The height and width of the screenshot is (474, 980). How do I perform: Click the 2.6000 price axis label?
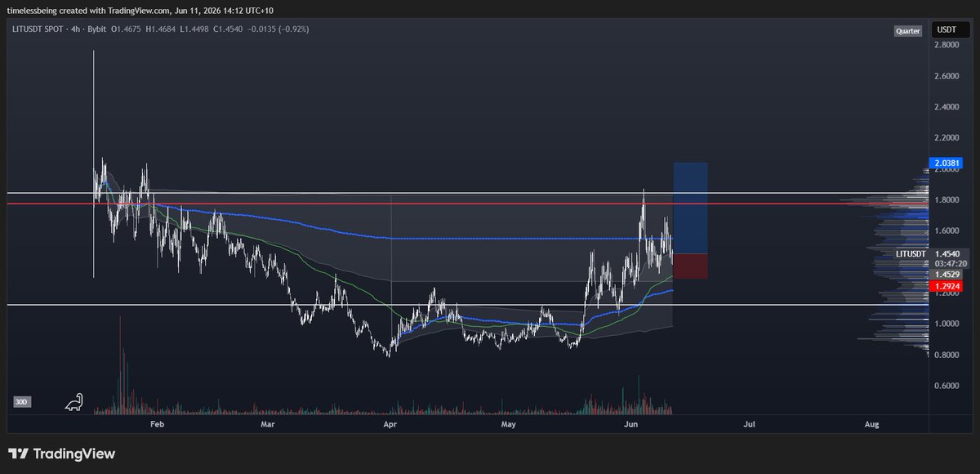pyautogui.click(x=947, y=76)
